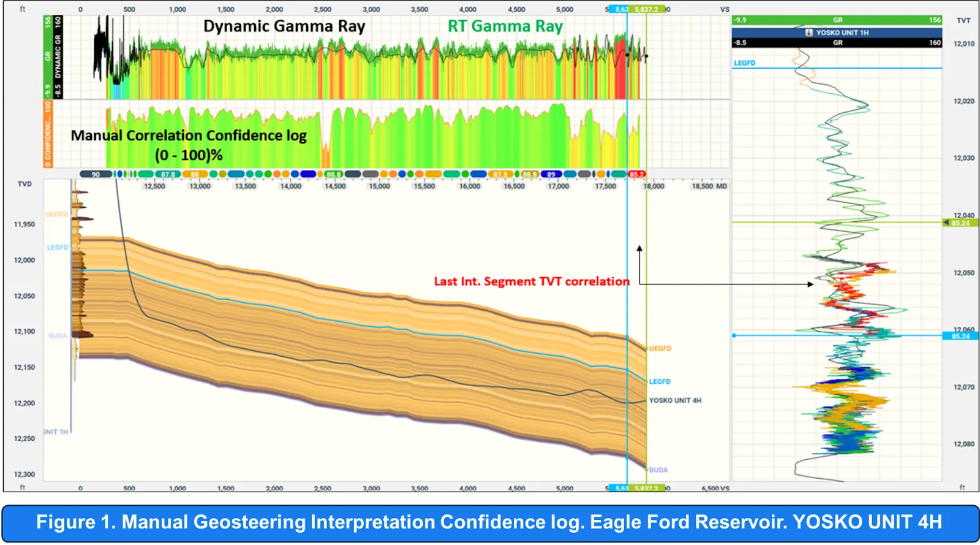Click the blue dot on TVT marker line
Screen dimensions: 980x545
734,335
